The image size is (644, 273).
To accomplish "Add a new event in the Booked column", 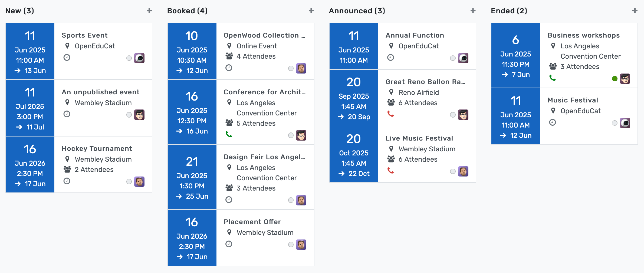I will point(311,11).
